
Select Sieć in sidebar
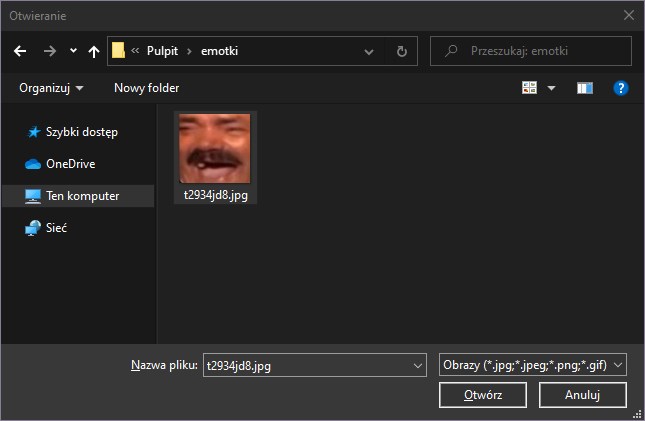coord(78,228)
